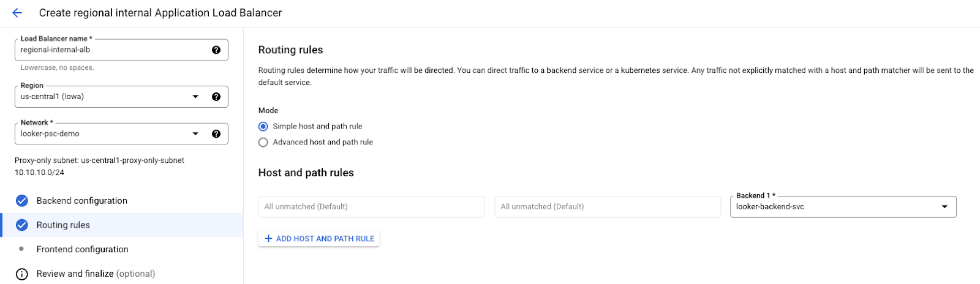Click Routing rules checkmark icon
Image resolution: width=980 pixels, height=284 pixels.
coord(22,225)
